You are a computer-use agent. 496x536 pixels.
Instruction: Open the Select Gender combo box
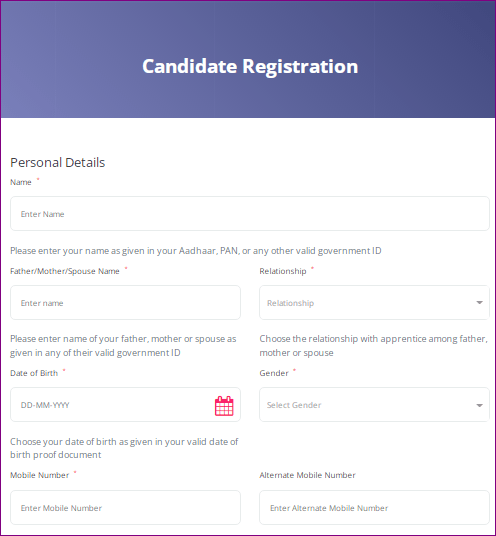374,404
